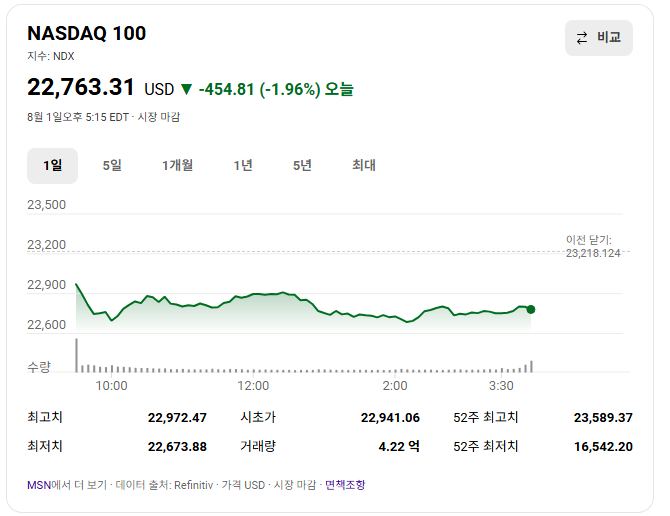Click the down-triangle price change indicator
This screenshot has width=670, height=516.
point(186,89)
